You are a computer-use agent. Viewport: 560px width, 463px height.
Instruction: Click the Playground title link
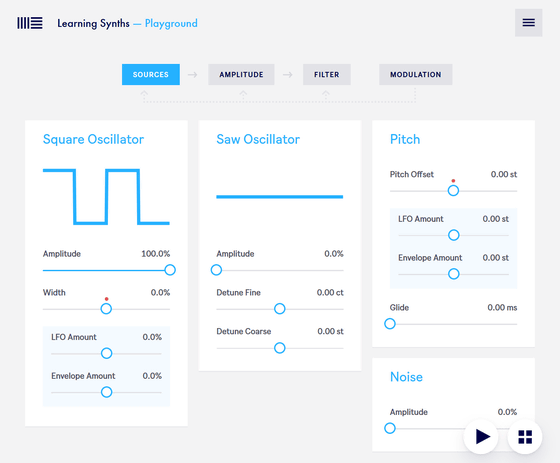(171, 24)
